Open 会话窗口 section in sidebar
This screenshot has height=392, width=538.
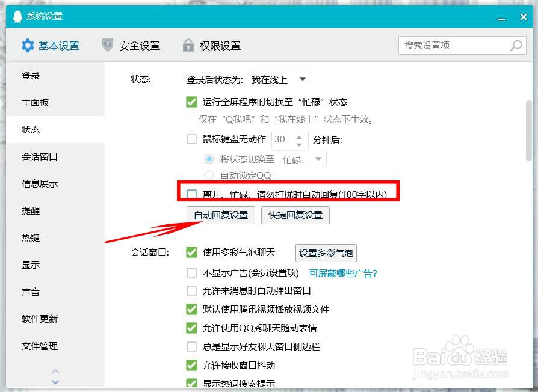[55, 157]
